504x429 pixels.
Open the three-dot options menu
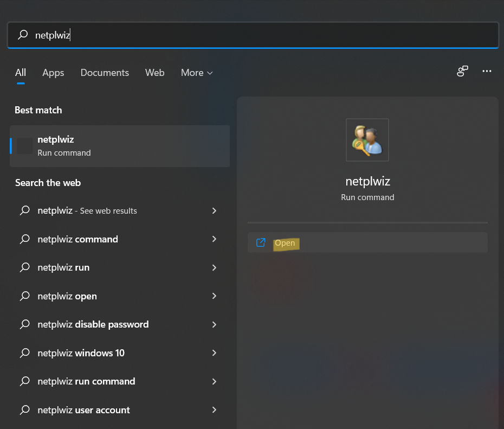pyautogui.click(x=487, y=72)
